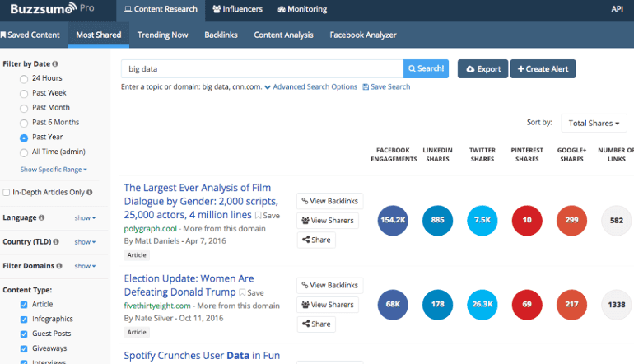
Task: Click Google+ shares circle showing 217
Action: coord(571,305)
